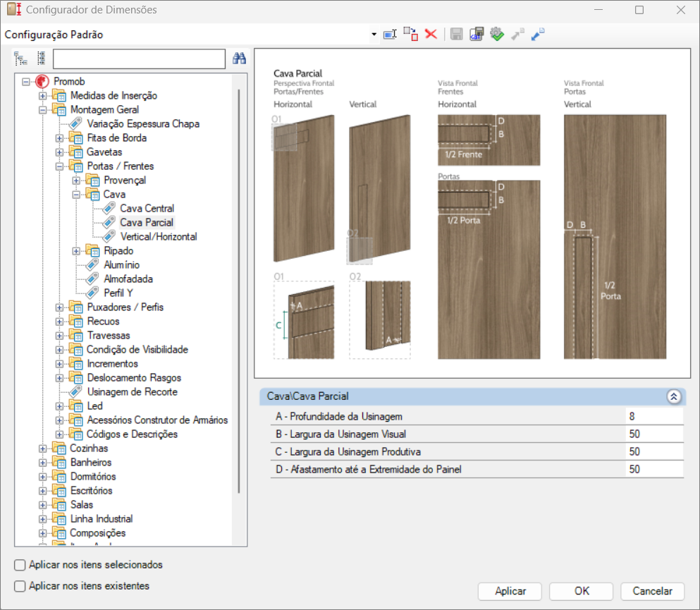Delete configuration with the red X icon

point(431,34)
